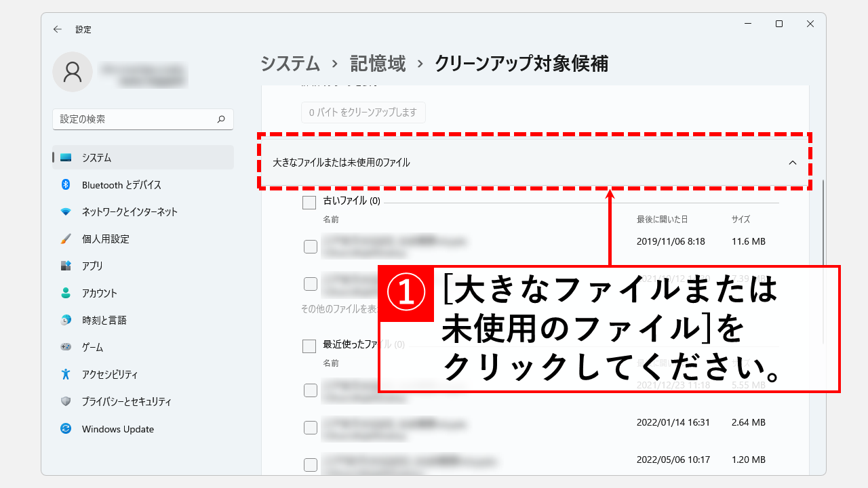Select システム in the sidebar menu
Screen dimensions: 868x488
pyautogui.click(x=96, y=157)
